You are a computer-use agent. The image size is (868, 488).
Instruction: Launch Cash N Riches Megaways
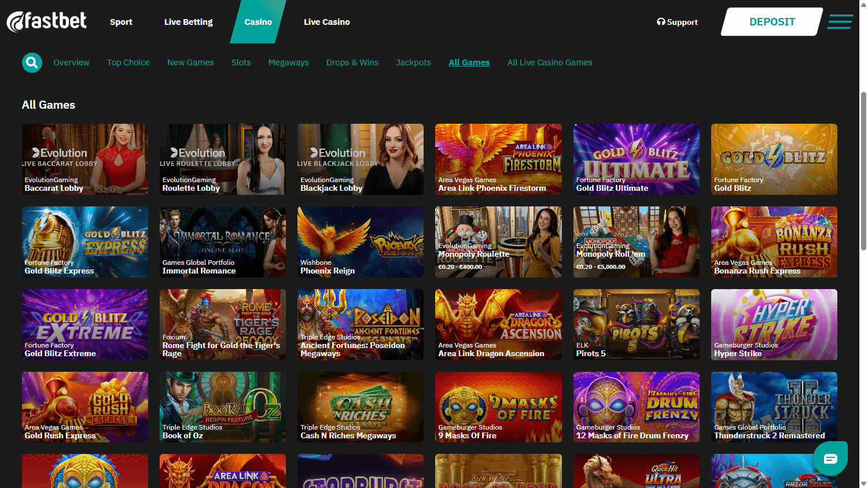click(x=361, y=407)
